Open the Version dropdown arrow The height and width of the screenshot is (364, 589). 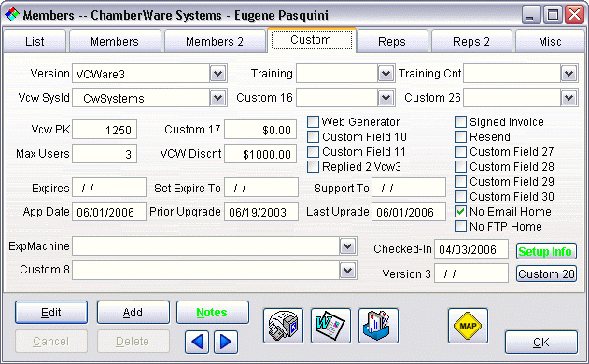pos(218,74)
